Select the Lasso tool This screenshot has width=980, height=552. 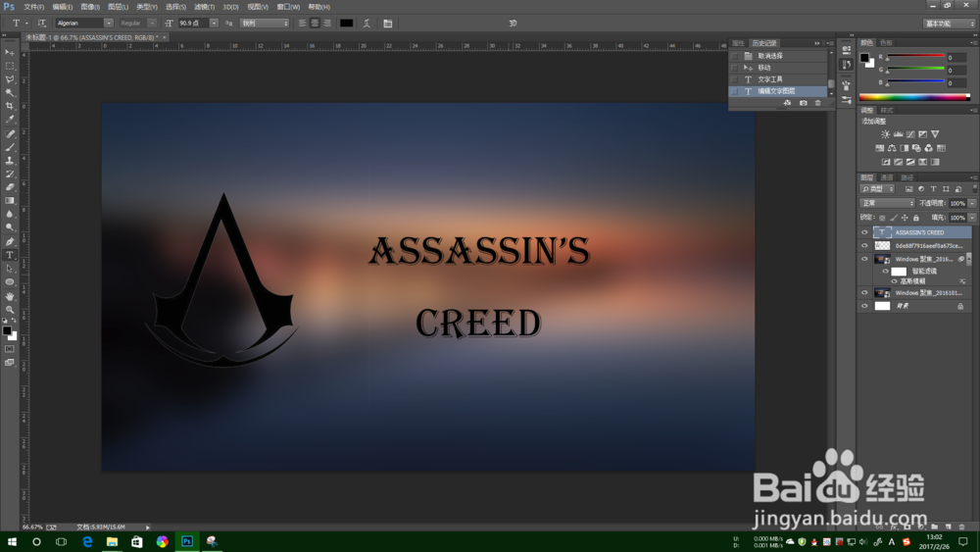tap(10, 79)
